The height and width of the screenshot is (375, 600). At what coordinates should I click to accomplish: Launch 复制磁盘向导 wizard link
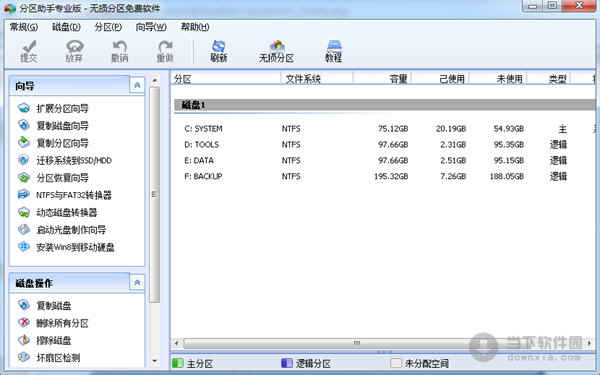62,126
